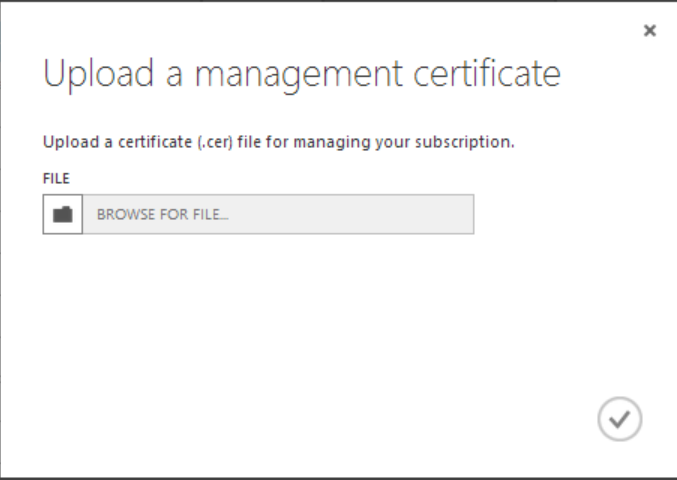Click the BROWSE FOR FILE... field
The width and height of the screenshot is (677, 480).
(x=258, y=214)
